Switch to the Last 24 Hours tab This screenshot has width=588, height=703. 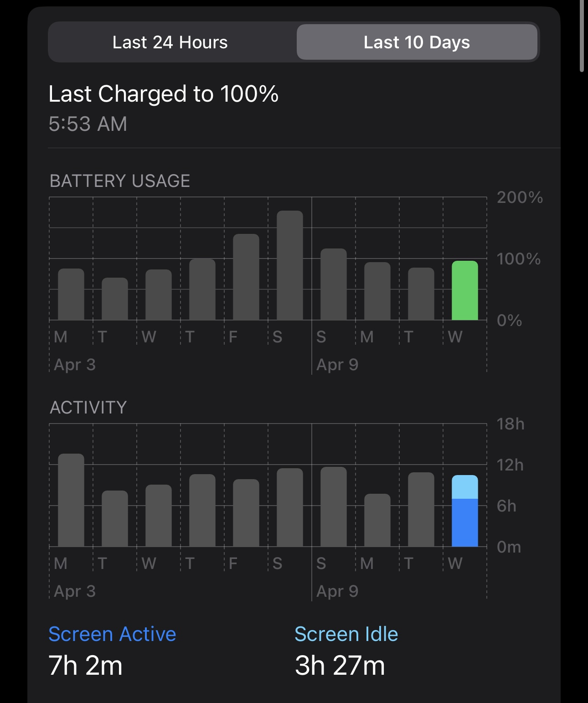tap(170, 42)
